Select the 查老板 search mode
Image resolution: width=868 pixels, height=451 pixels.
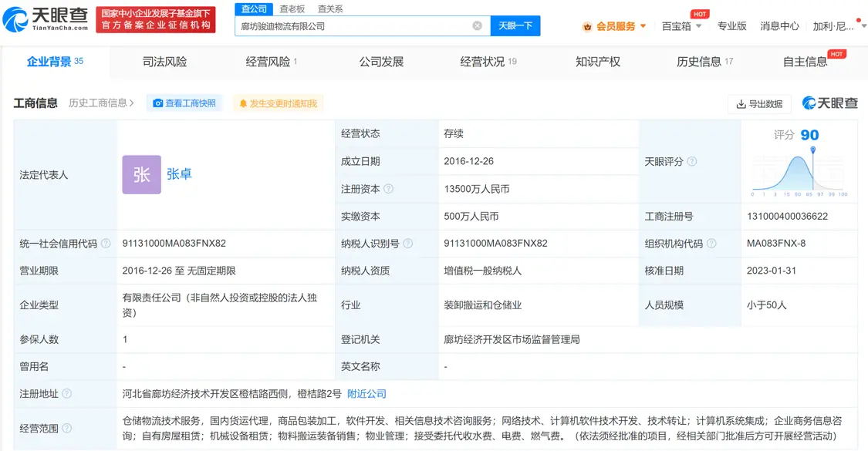[x=292, y=9]
